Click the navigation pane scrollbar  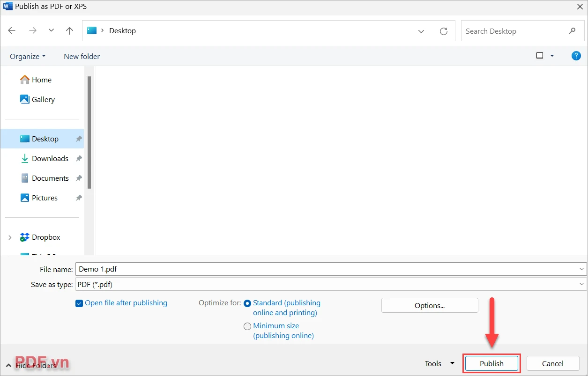(89, 133)
